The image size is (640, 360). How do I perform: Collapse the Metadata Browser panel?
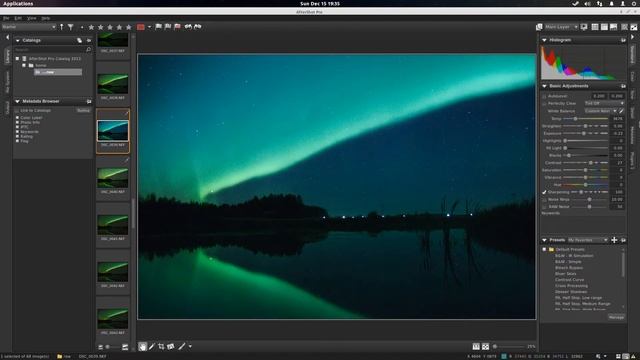18,101
